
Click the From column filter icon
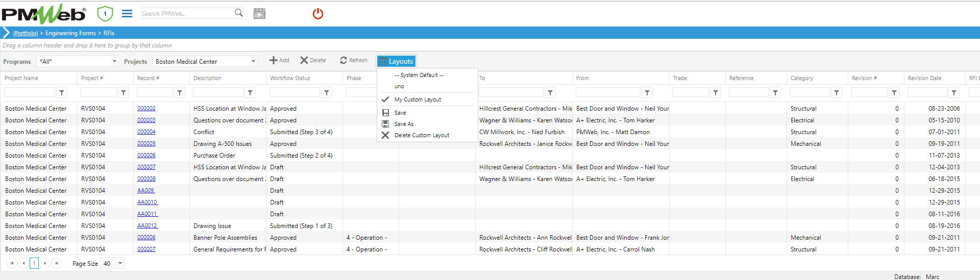tap(647, 93)
